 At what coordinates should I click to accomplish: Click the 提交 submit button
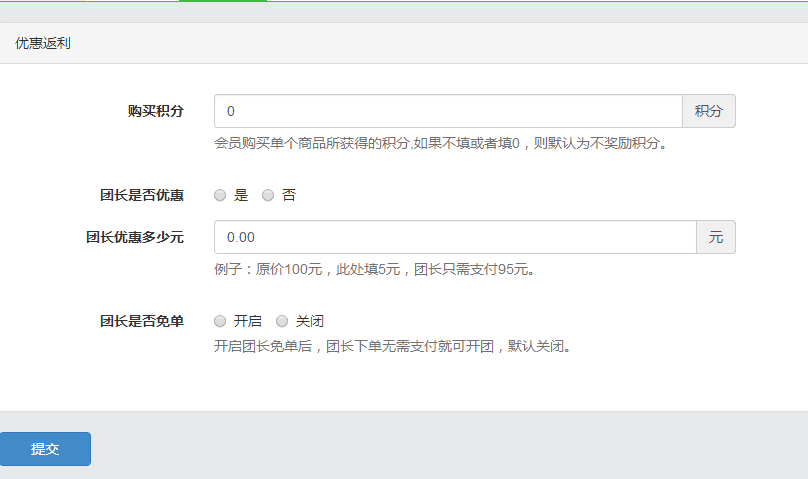pos(45,449)
